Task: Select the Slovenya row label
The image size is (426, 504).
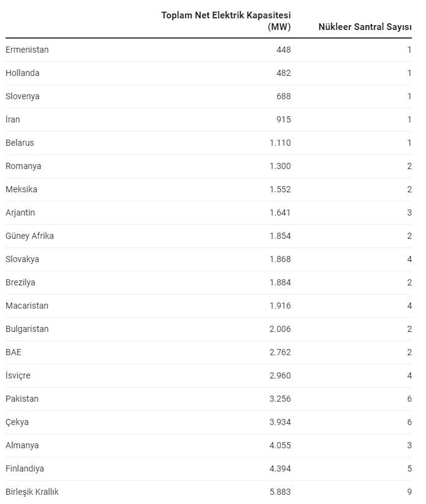Action: pyautogui.click(x=22, y=96)
